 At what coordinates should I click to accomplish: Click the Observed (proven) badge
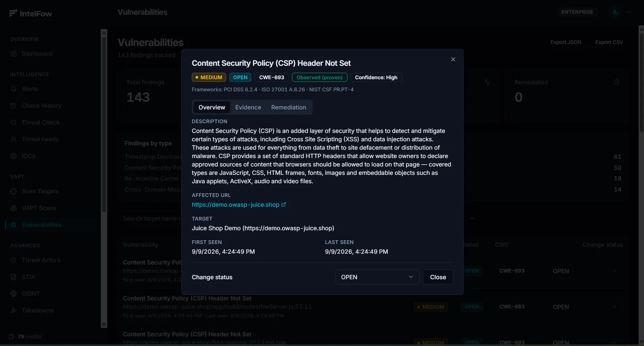tap(319, 78)
